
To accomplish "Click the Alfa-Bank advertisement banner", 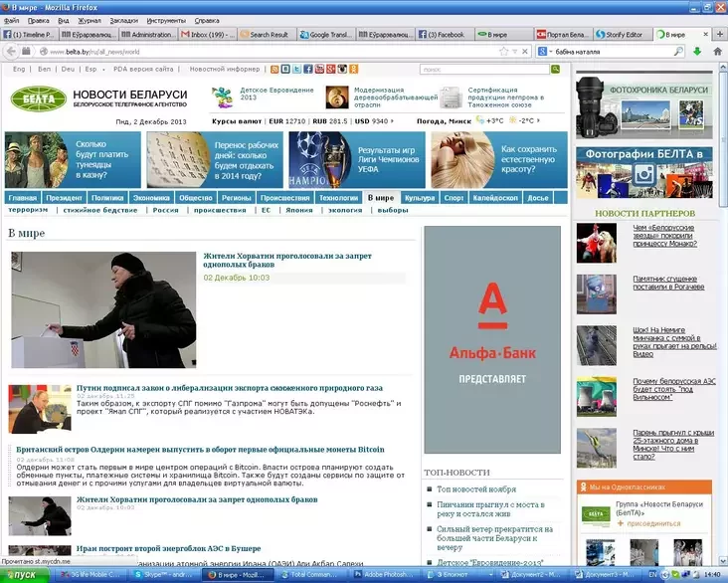I will point(492,339).
